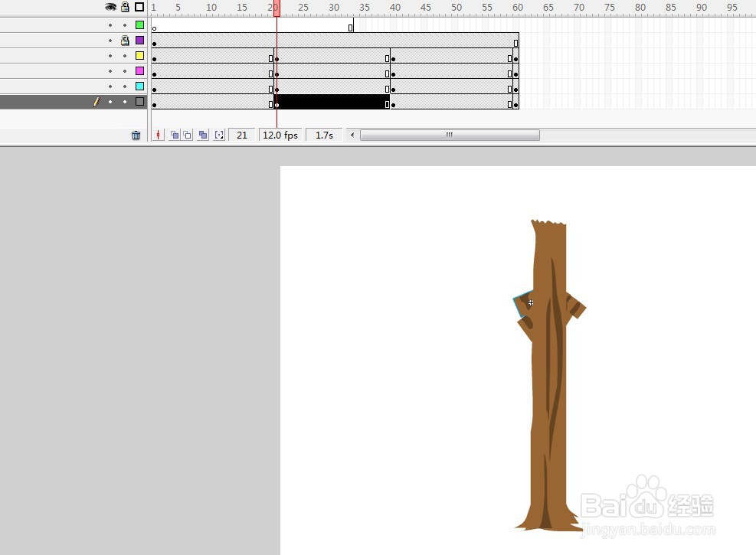This screenshot has height=555, width=756.
Task: Toggle visibility dot of the purple layer
Action: (110, 41)
